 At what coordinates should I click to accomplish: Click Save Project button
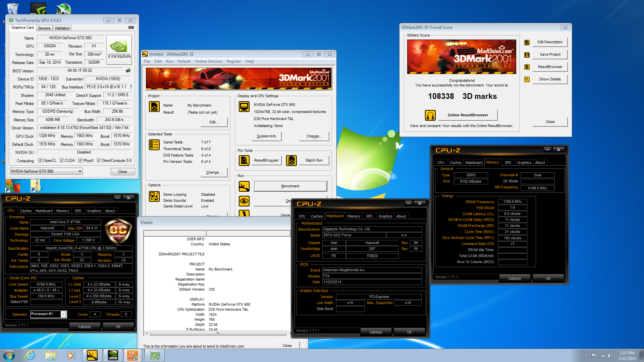[x=550, y=55]
